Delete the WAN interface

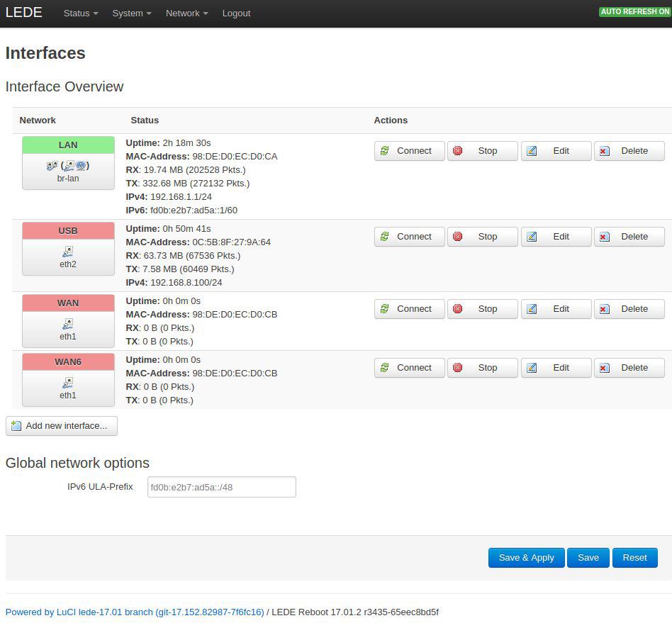pos(629,309)
